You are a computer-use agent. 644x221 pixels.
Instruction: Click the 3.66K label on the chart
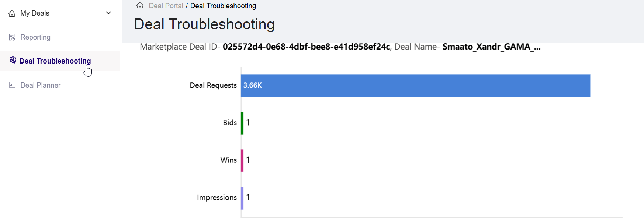252,85
